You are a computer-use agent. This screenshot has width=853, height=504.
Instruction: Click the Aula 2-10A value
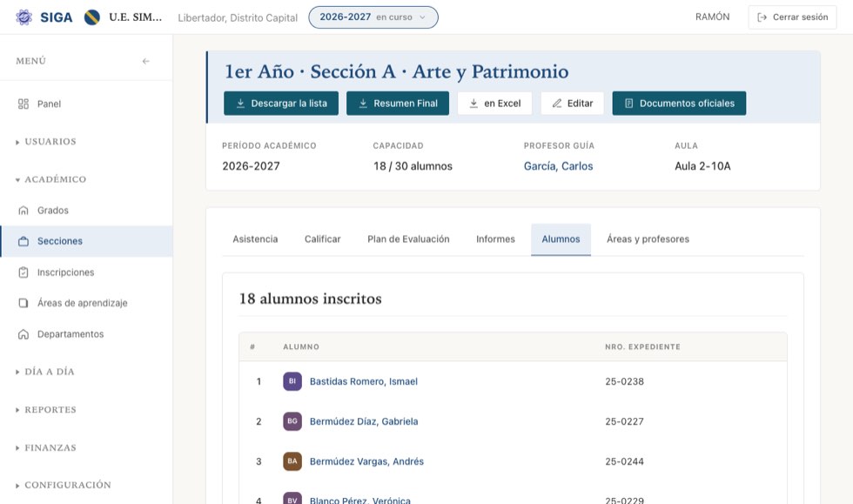point(703,166)
